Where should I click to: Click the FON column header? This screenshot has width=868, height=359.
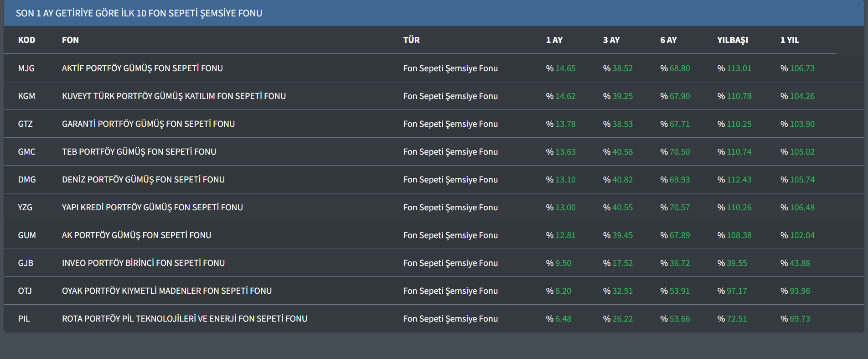click(x=70, y=40)
